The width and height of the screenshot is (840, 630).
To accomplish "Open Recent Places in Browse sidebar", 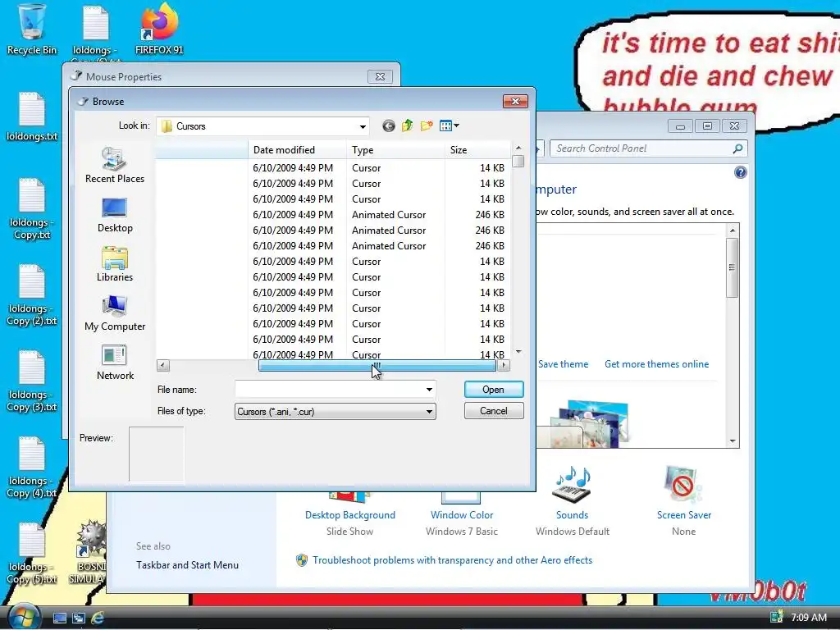I will [115, 166].
